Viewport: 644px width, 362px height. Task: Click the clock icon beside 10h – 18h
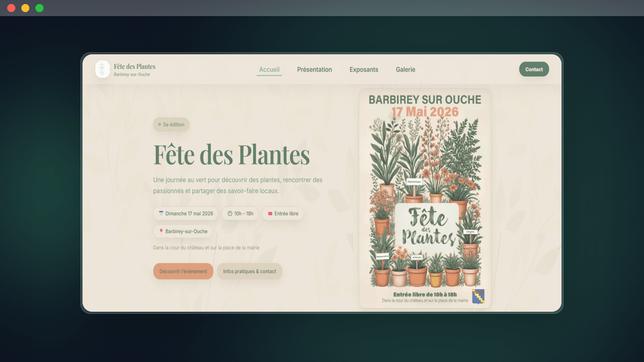coord(229,214)
